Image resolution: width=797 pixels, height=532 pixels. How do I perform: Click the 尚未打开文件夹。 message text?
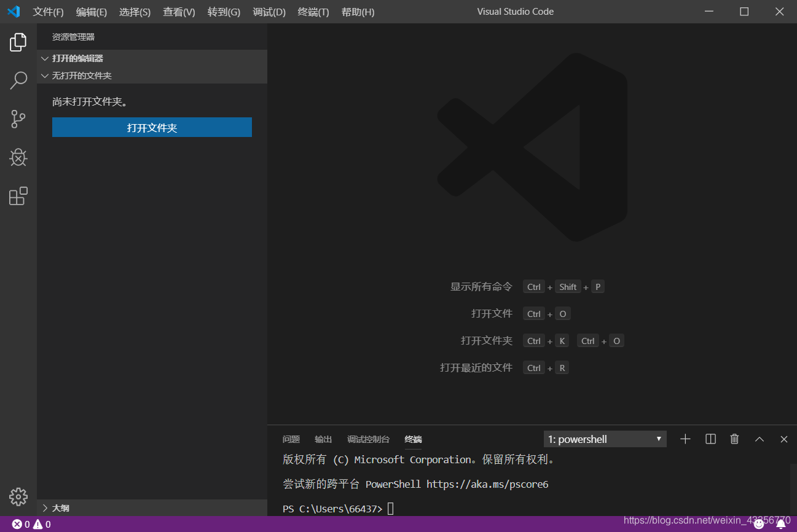[90, 102]
